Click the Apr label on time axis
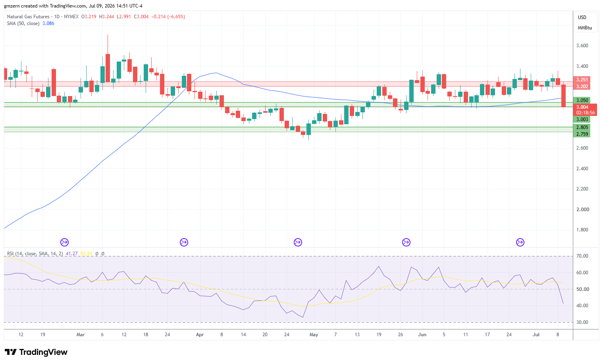603x364 pixels. (x=200, y=335)
